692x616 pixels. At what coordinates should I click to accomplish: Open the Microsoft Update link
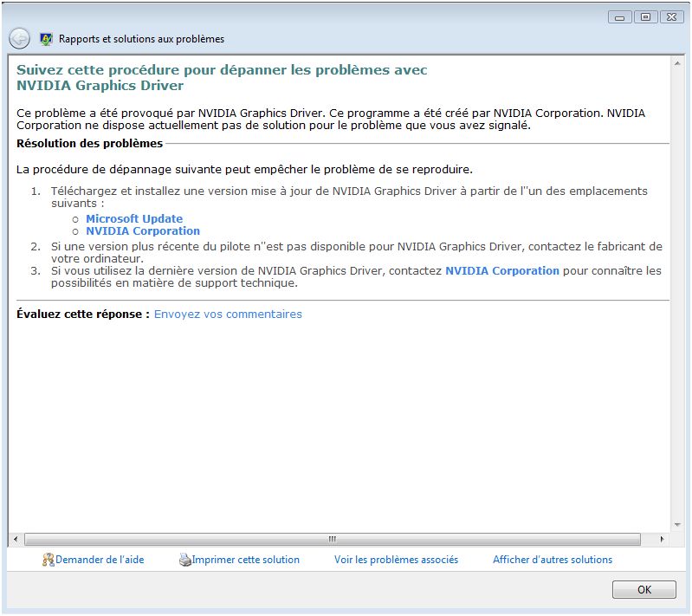(x=134, y=219)
